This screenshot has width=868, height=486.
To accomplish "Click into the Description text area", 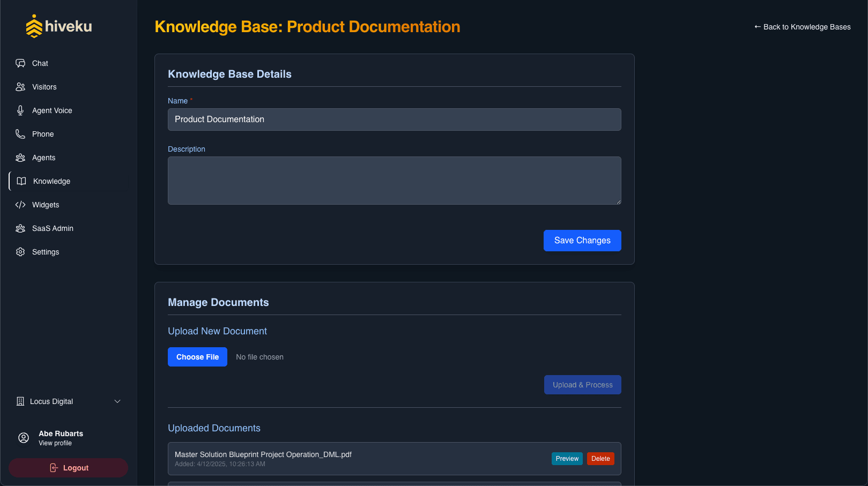I will (394, 181).
